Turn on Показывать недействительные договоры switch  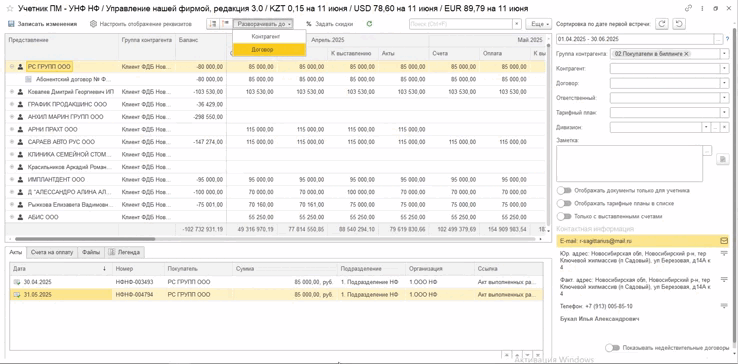pyautogui.click(x=612, y=348)
